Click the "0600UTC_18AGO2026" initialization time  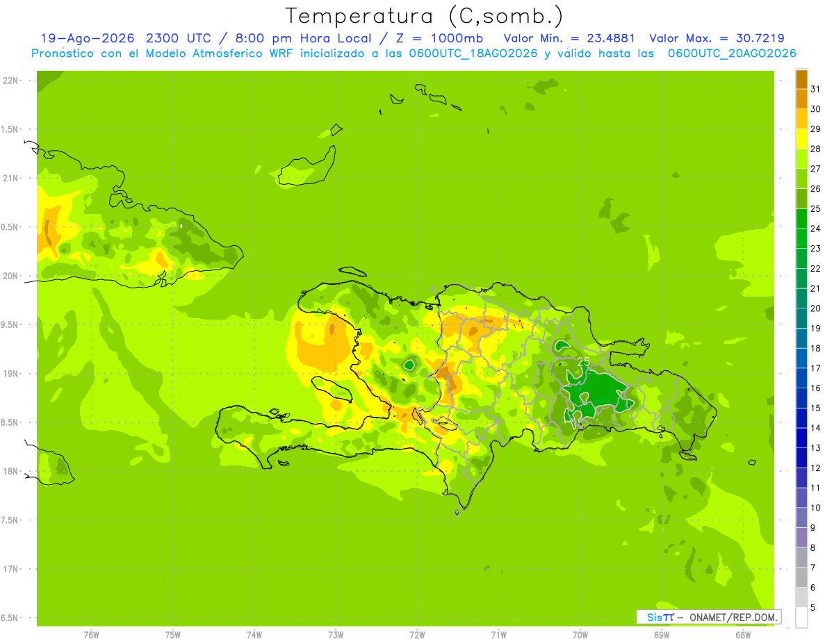473,53
